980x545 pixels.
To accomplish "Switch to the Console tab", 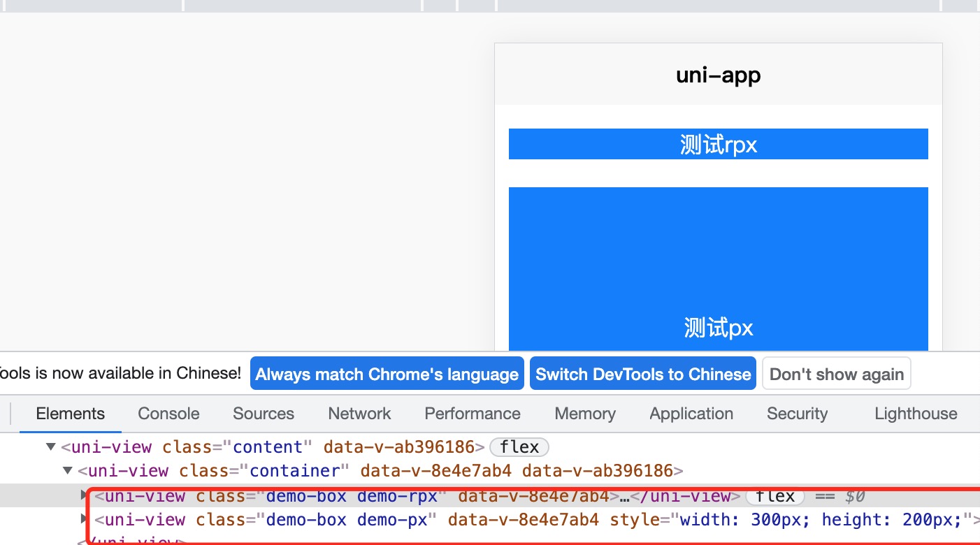I will (168, 414).
